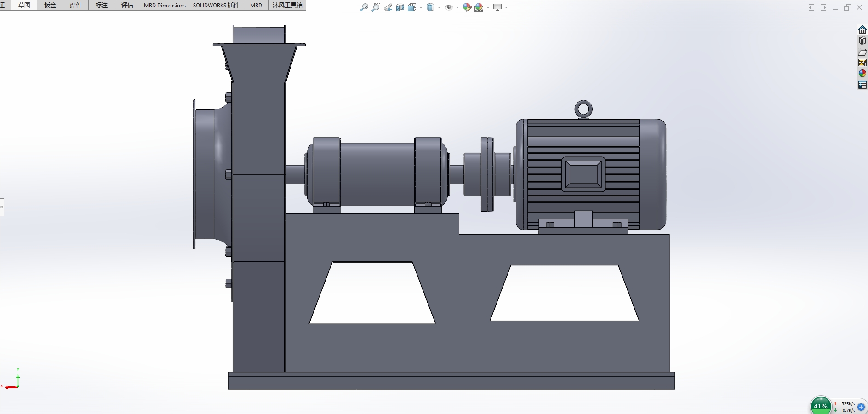Click the Previous View icon
Viewport: 868px width, 414px height.
point(388,7)
